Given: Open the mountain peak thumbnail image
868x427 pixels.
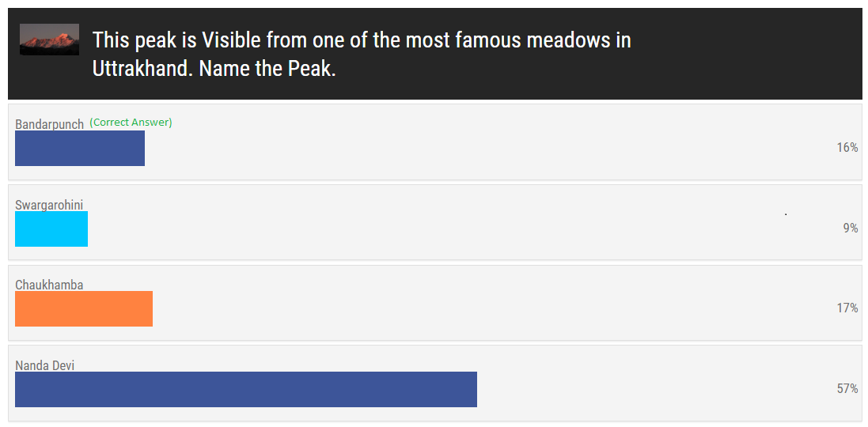Looking at the screenshot, I should tap(49, 40).
